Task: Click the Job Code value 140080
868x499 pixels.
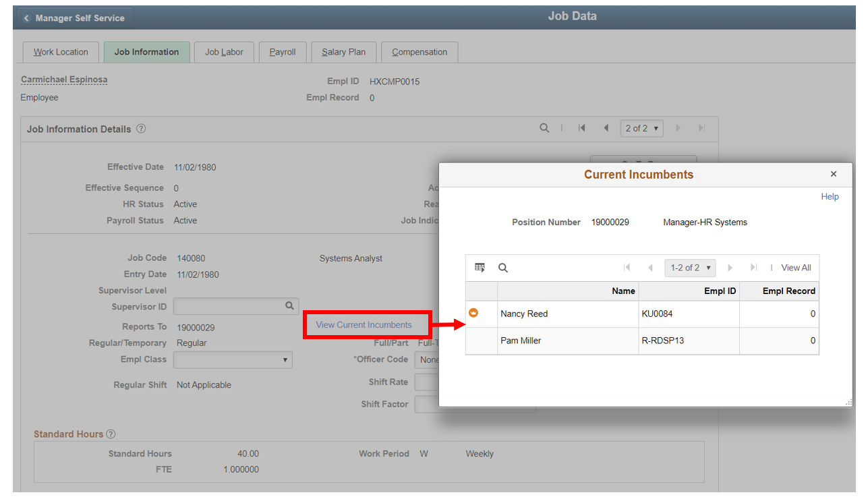Action: 191,258
